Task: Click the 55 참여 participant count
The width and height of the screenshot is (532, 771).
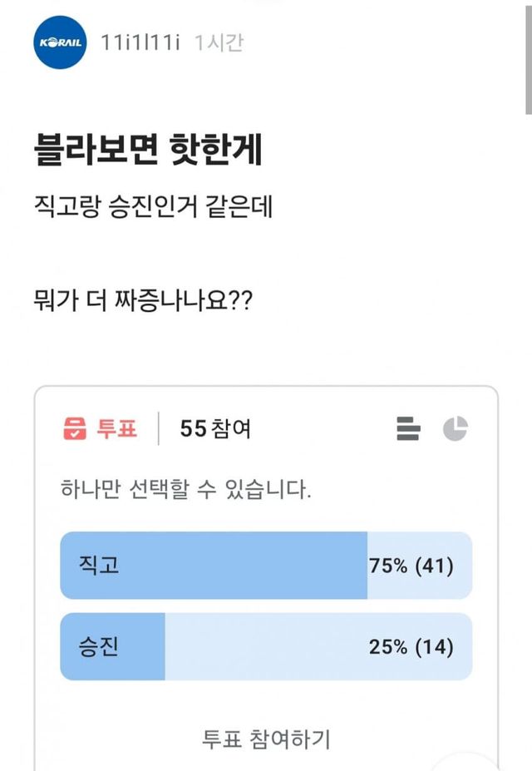Action: 215,428
